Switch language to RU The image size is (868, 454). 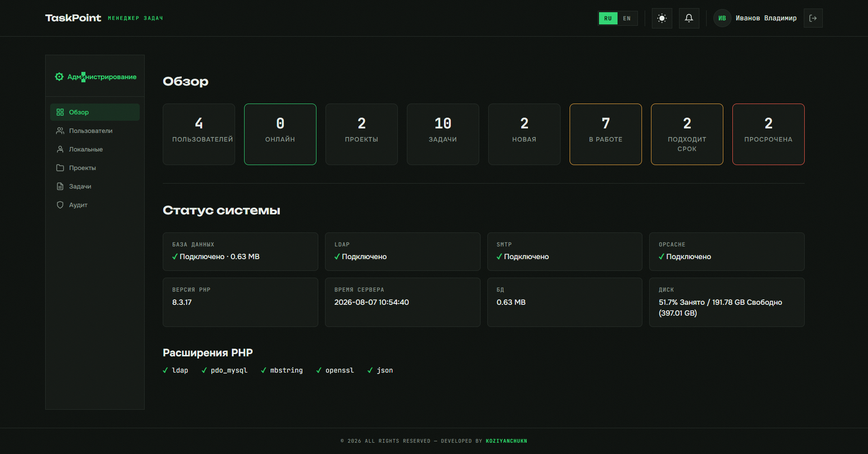point(608,19)
